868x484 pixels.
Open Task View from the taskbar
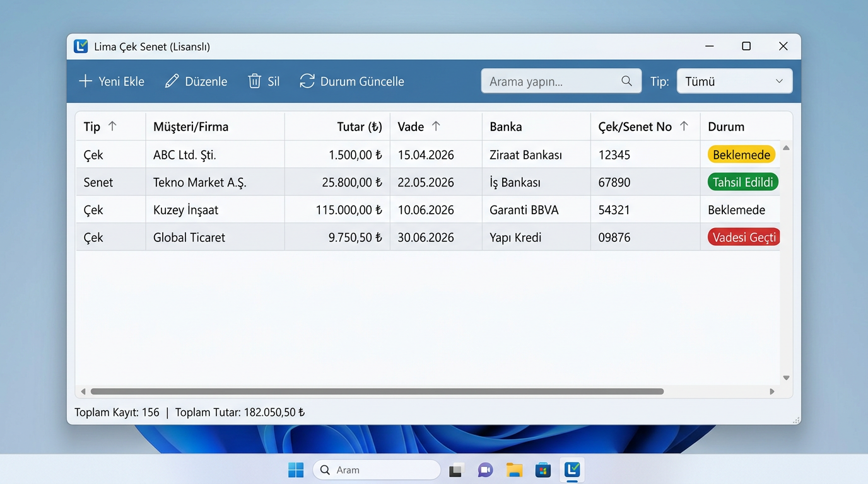457,470
